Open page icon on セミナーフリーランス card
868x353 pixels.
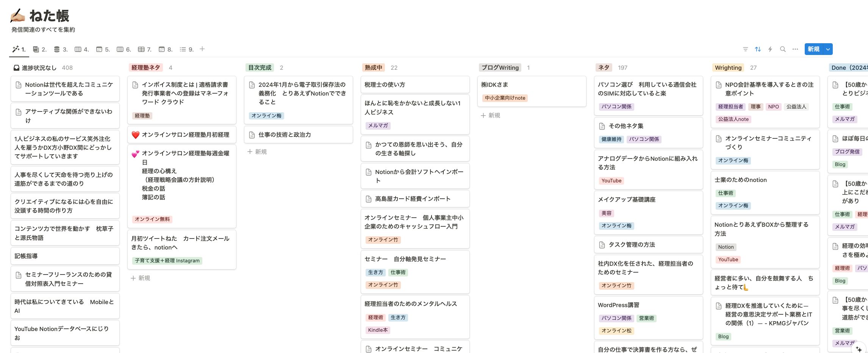pyautogui.click(x=19, y=275)
